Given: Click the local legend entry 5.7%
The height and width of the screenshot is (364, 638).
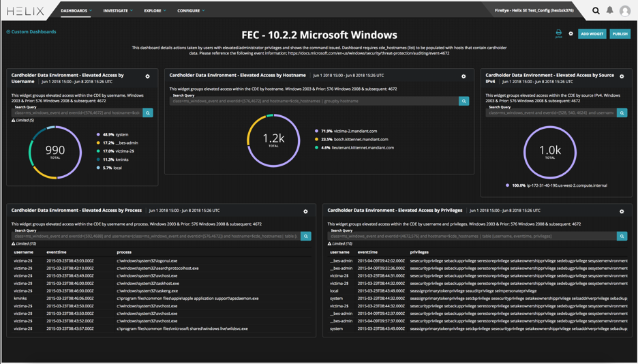Looking at the screenshot, I should pyautogui.click(x=109, y=168).
